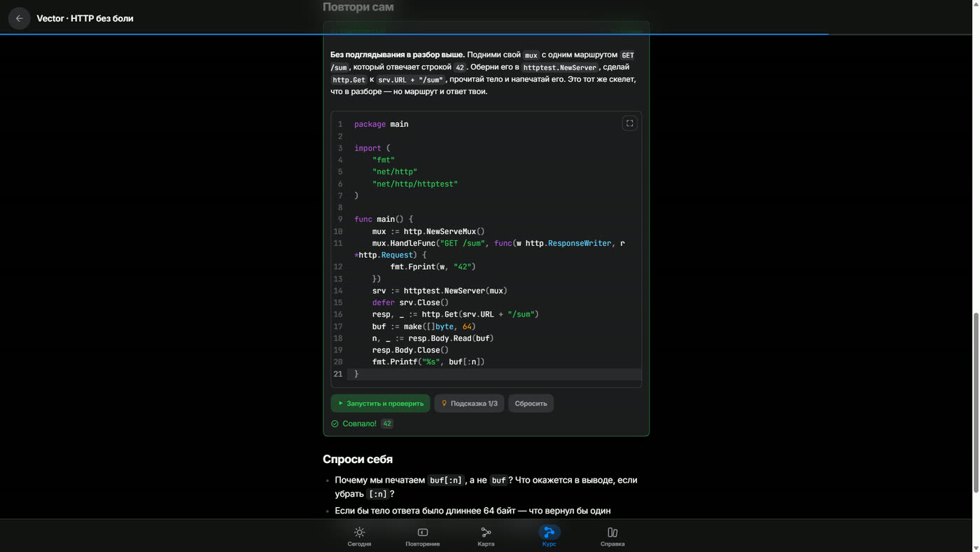Open the "Справка" tab
Viewport: 980px width, 552px height.
(x=612, y=537)
